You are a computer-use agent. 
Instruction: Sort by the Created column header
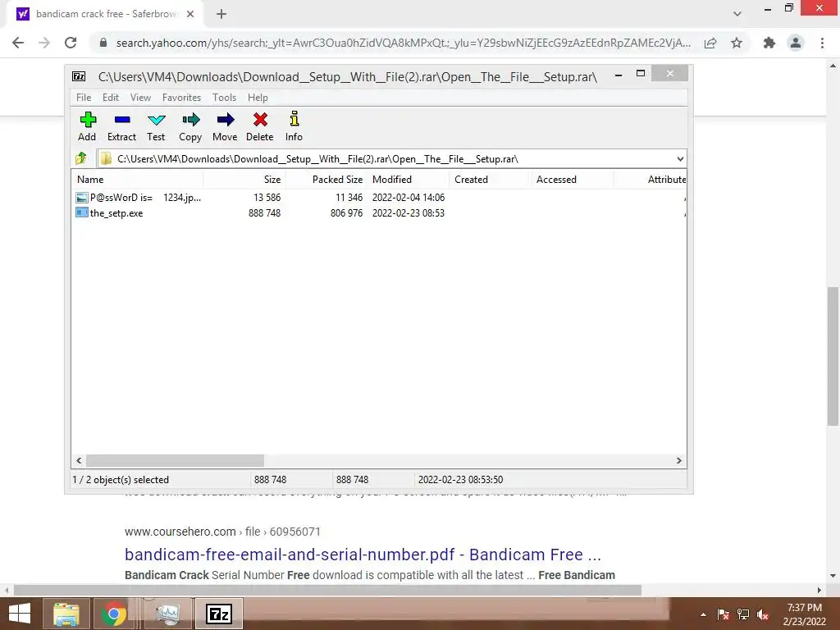[491, 180]
